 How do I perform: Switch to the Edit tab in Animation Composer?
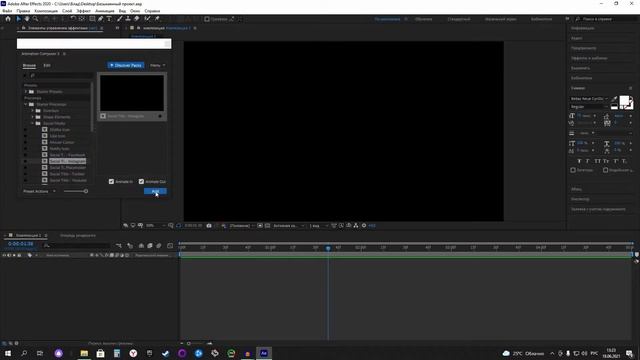(x=47, y=65)
